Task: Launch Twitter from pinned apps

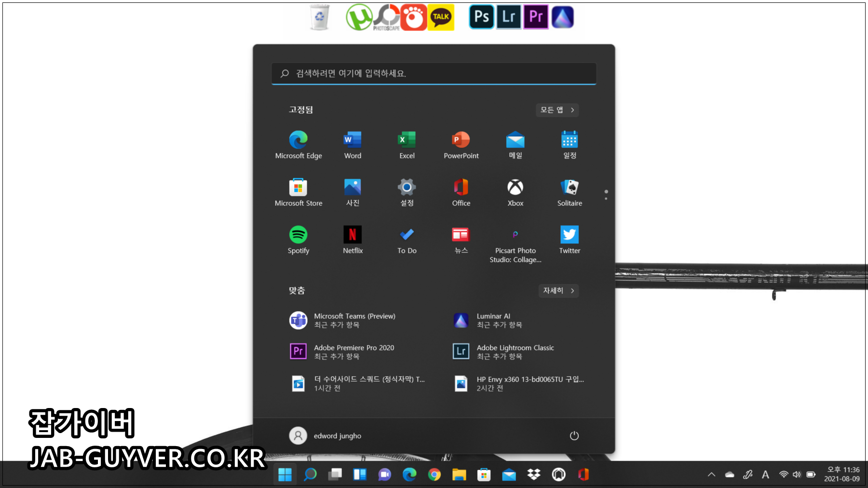Action: click(x=570, y=240)
